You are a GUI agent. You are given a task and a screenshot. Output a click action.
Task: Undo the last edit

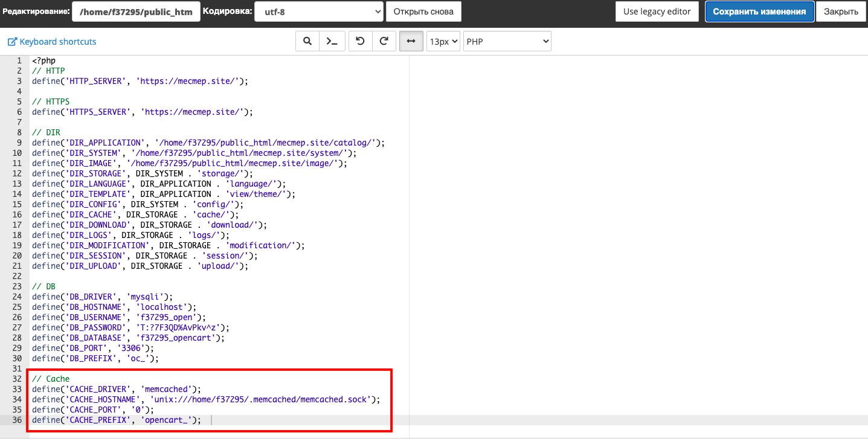361,42
